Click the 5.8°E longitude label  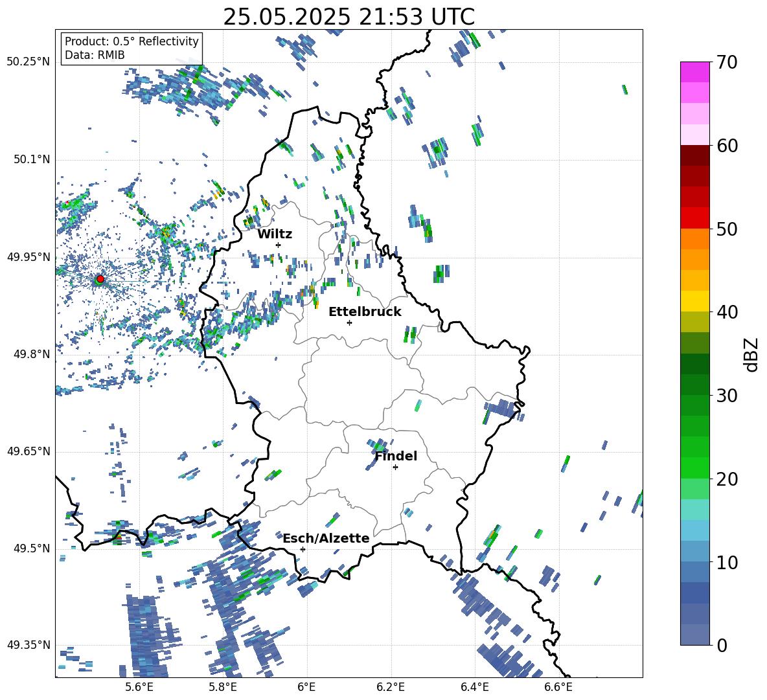click(223, 687)
